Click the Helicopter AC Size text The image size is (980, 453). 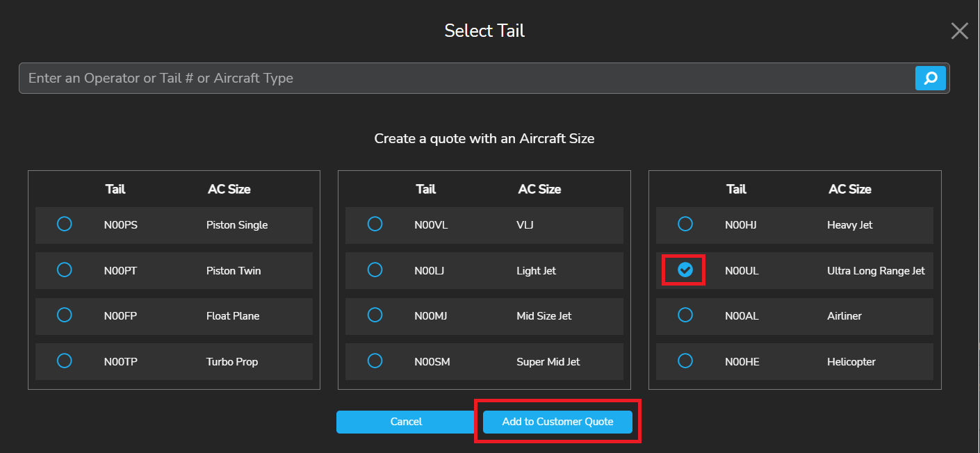(x=851, y=362)
